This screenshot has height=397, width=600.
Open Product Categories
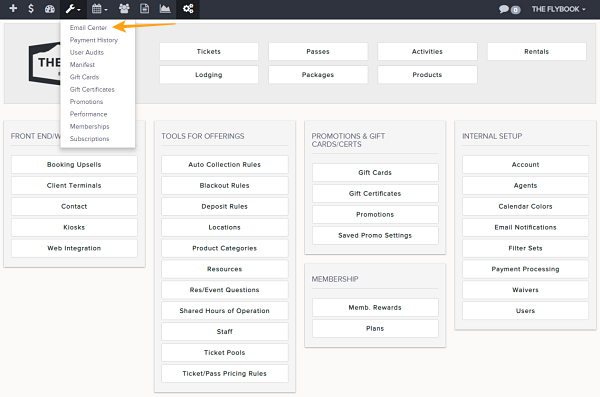pos(225,248)
